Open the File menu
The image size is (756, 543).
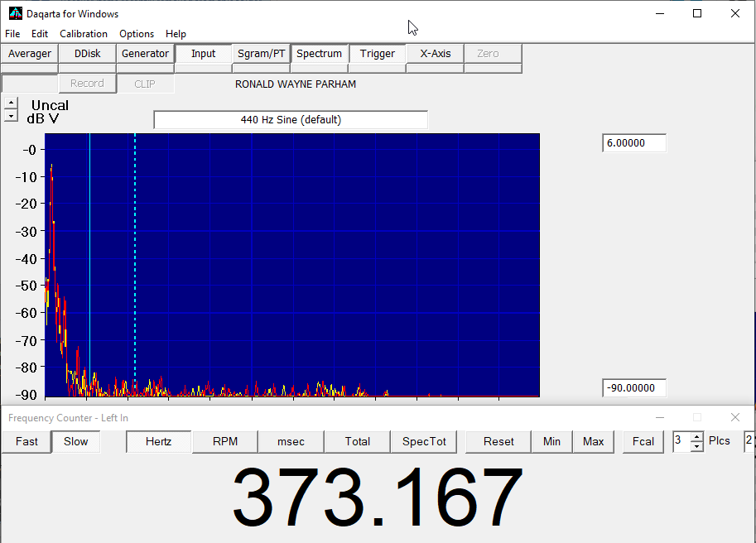pos(12,34)
